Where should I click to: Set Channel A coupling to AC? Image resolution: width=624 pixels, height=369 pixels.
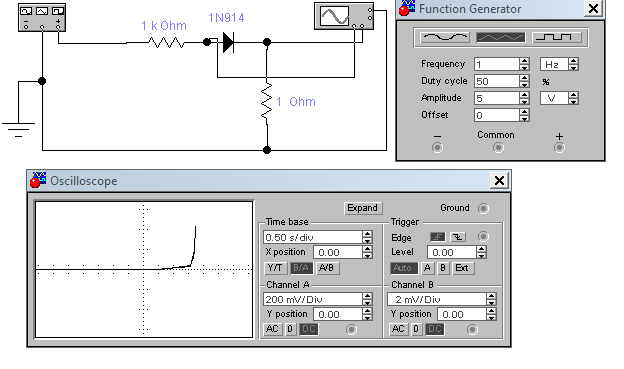click(x=272, y=329)
